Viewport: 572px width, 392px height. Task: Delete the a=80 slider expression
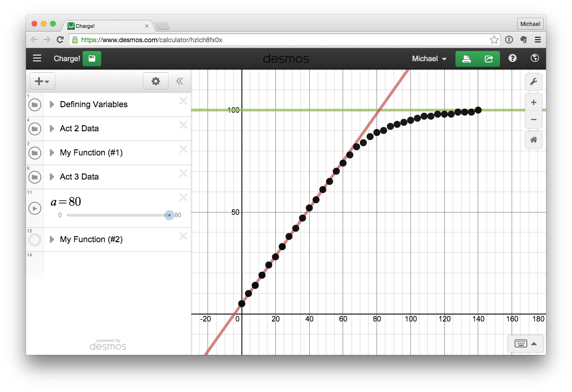pyautogui.click(x=183, y=197)
